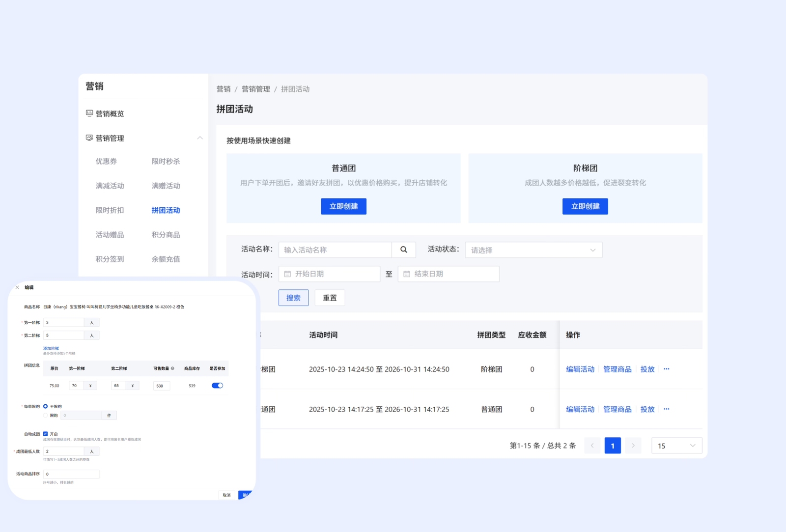
Task: Click the help icon next to 可售数量
Action: point(172,368)
